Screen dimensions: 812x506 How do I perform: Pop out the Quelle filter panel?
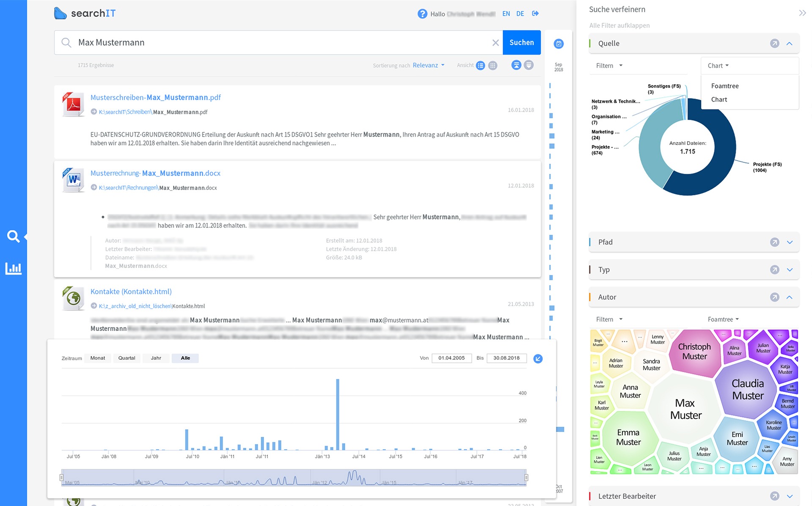774,44
